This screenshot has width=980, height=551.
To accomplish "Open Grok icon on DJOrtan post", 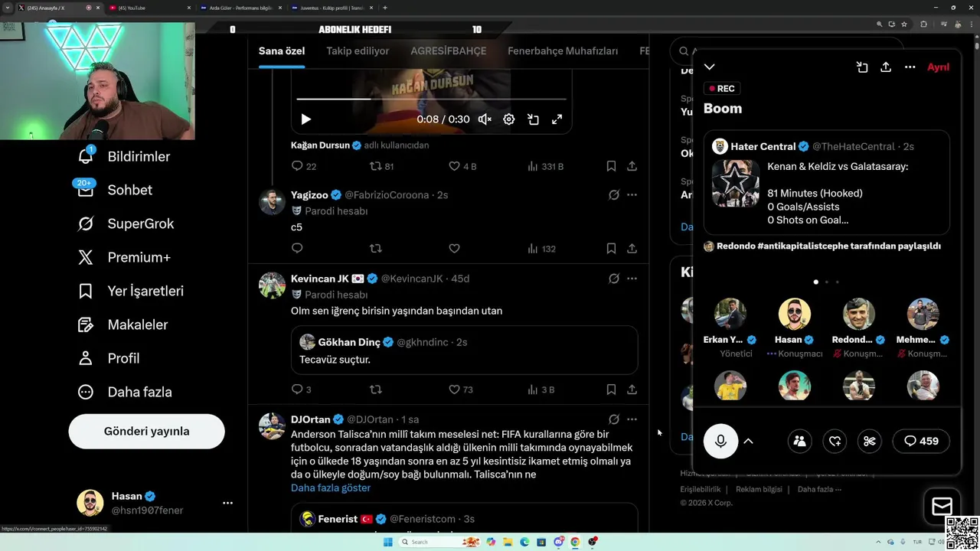I will click(613, 419).
